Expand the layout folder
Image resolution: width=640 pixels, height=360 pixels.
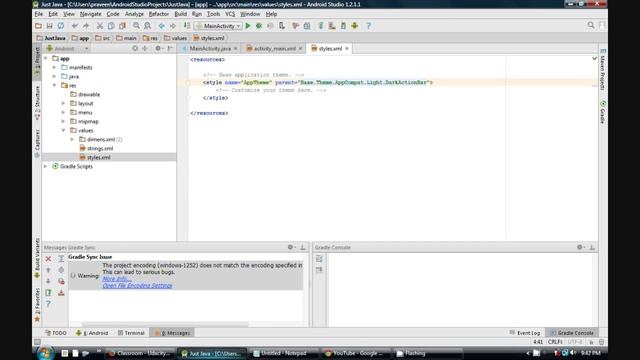click(x=64, y=104)
